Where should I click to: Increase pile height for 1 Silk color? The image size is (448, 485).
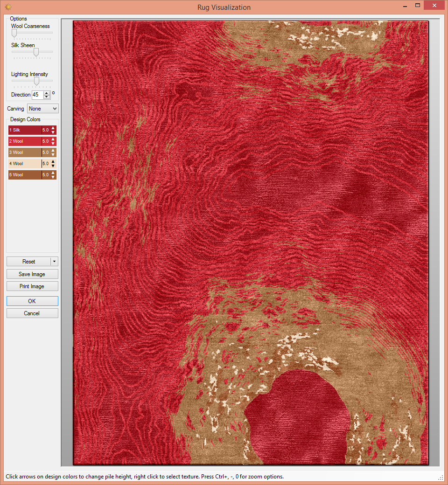pos(53,128)
